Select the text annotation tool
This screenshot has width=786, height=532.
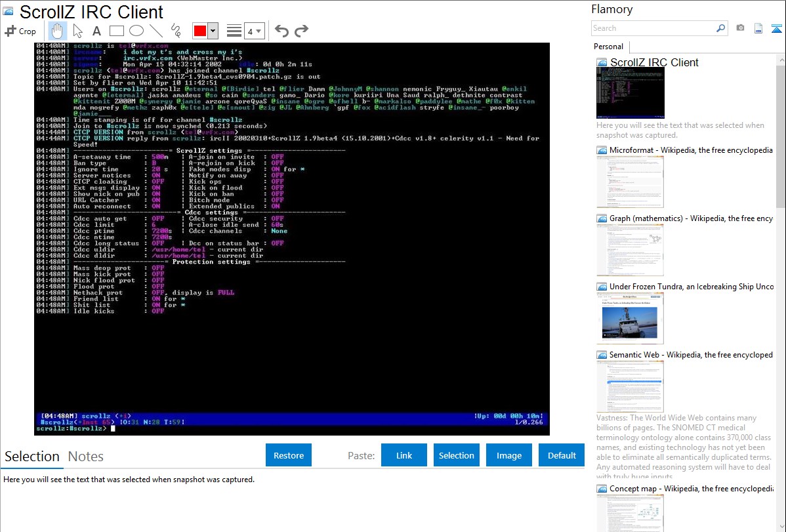click(x=96, y=31)
